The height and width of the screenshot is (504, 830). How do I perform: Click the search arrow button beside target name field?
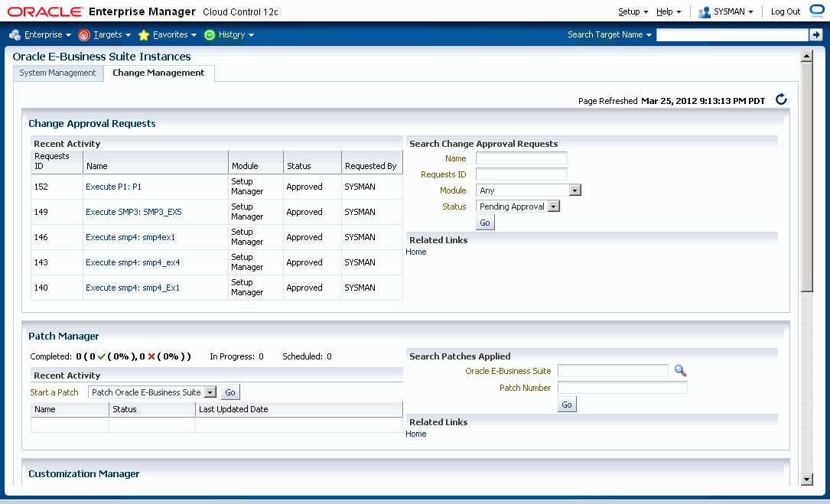815,35
